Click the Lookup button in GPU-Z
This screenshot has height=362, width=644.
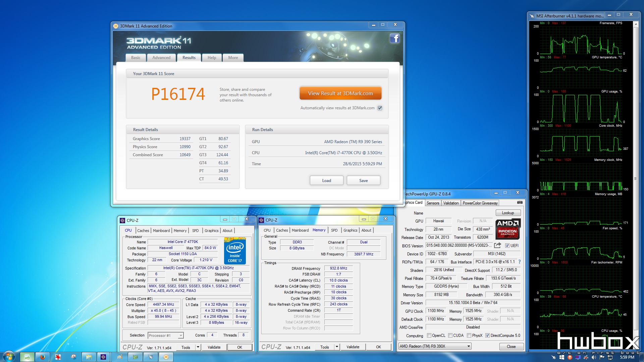(x=508, y=213)
